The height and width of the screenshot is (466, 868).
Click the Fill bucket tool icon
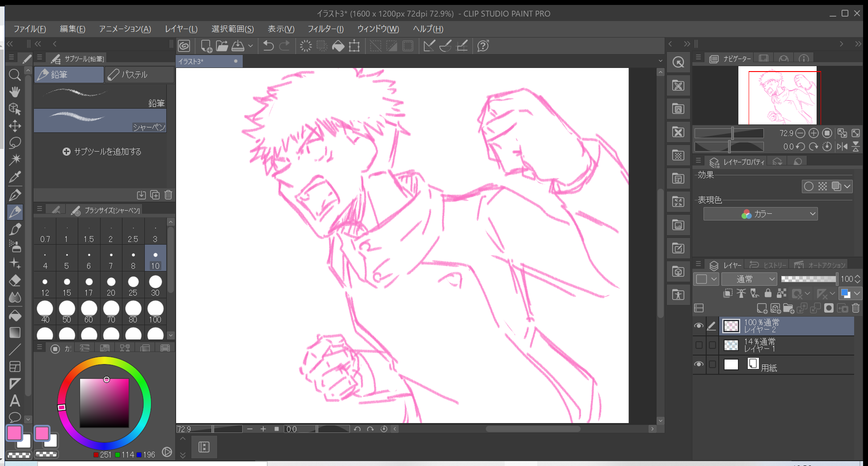15,315
